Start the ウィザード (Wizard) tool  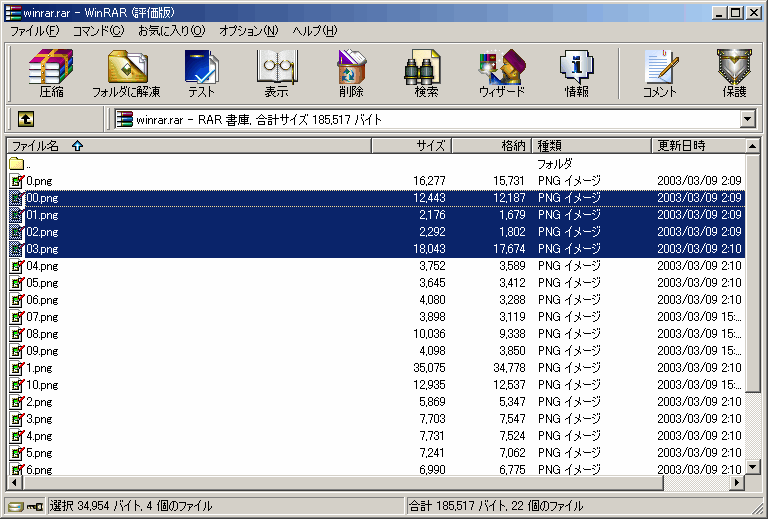[x=501, y=73]
